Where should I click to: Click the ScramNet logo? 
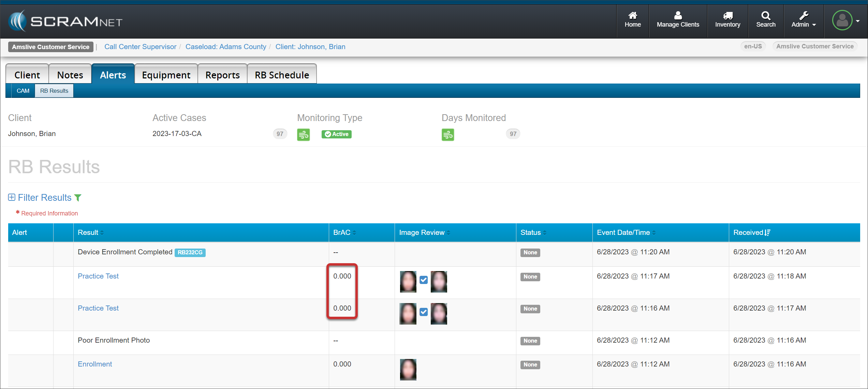coord(65,21)
